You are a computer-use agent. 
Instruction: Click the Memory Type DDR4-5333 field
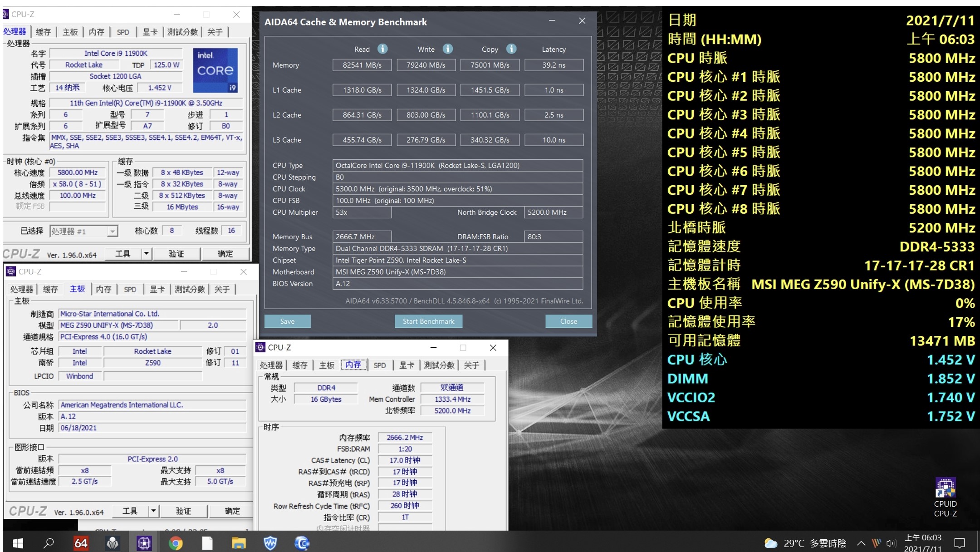click(458, 248)
